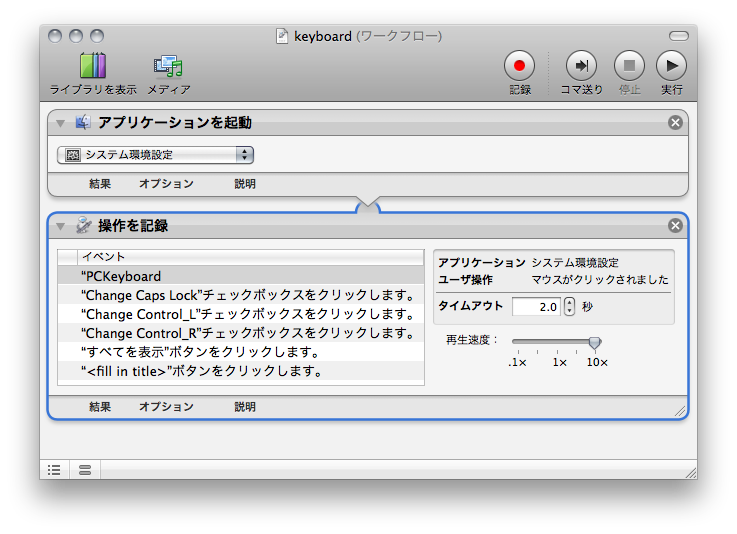Show 説明 of 操作を記録 action
This screenshot has height=534, width=737.
click(x=245, y=407)
